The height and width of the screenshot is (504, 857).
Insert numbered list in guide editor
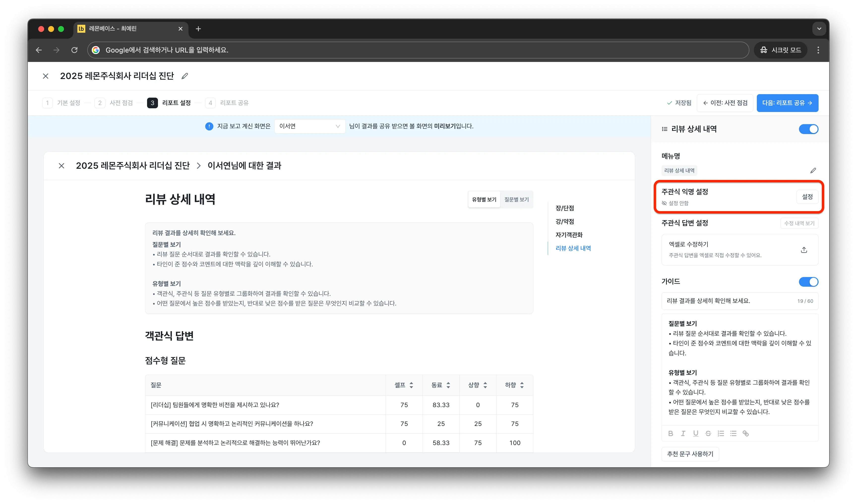pos(721,434)
